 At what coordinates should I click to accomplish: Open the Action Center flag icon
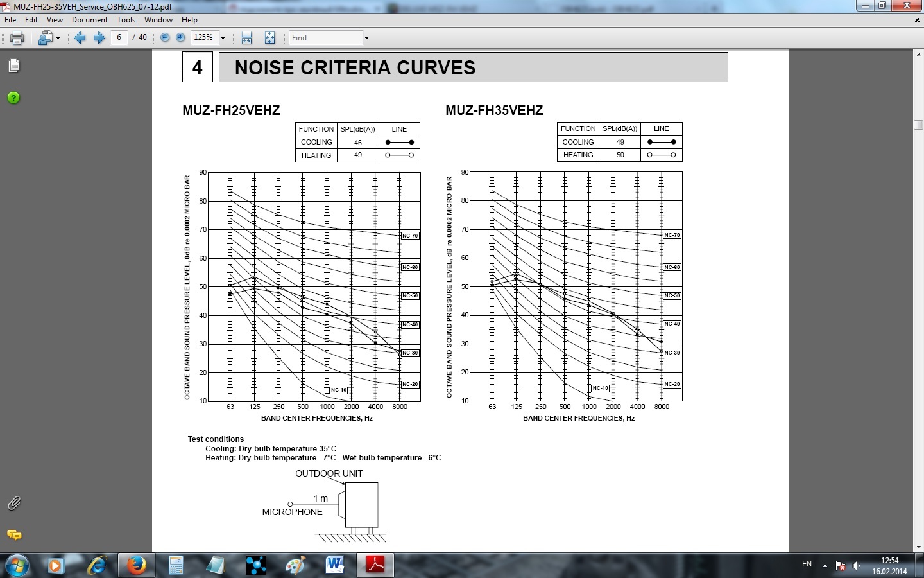click(x=841, y=566)
